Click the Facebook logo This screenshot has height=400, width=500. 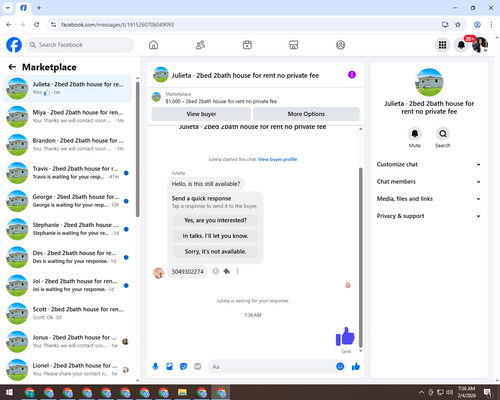tap(14, 45)
